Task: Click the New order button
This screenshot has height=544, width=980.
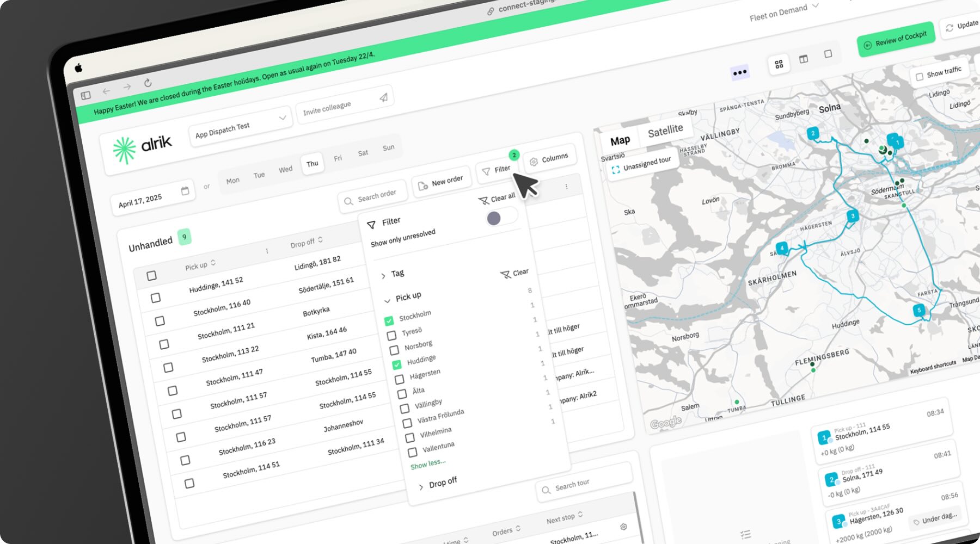Action: click(x=440, y=182)
